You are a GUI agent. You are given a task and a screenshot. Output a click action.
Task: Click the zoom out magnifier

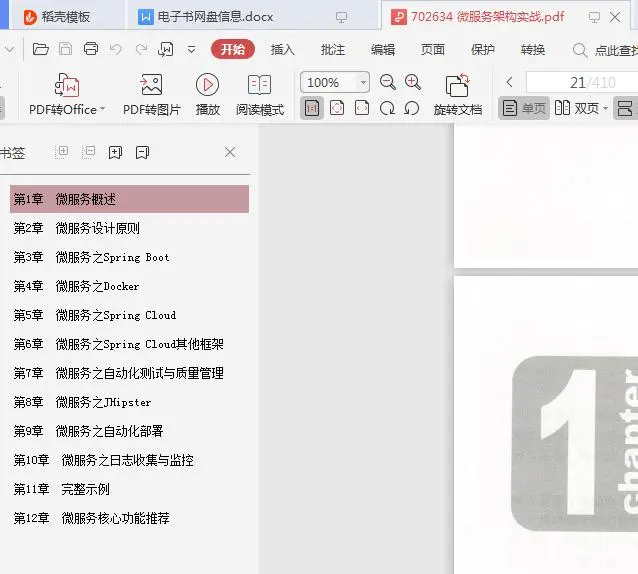[388, 82]
